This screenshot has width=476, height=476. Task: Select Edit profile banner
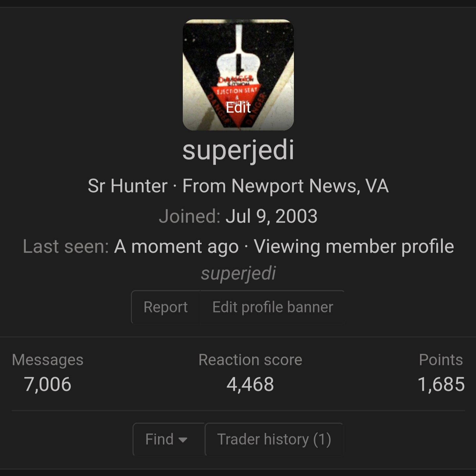click(x=272, y=307)
